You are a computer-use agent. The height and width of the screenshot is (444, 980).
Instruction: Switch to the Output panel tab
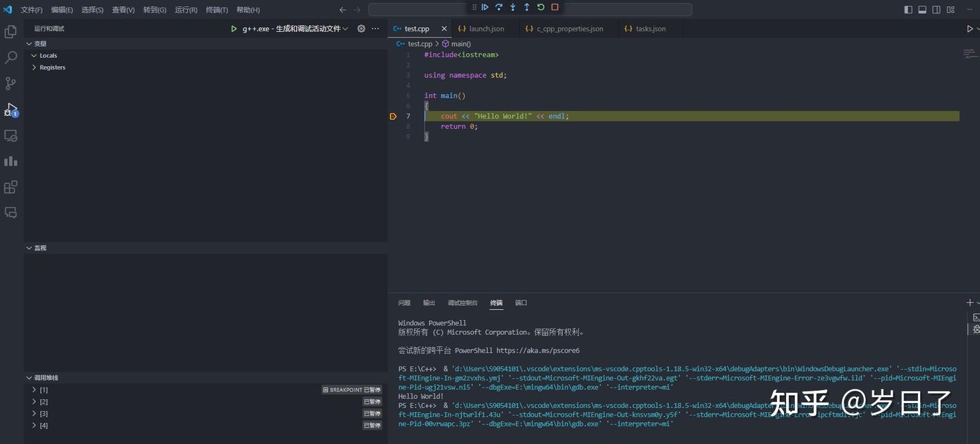pos(429,302)
